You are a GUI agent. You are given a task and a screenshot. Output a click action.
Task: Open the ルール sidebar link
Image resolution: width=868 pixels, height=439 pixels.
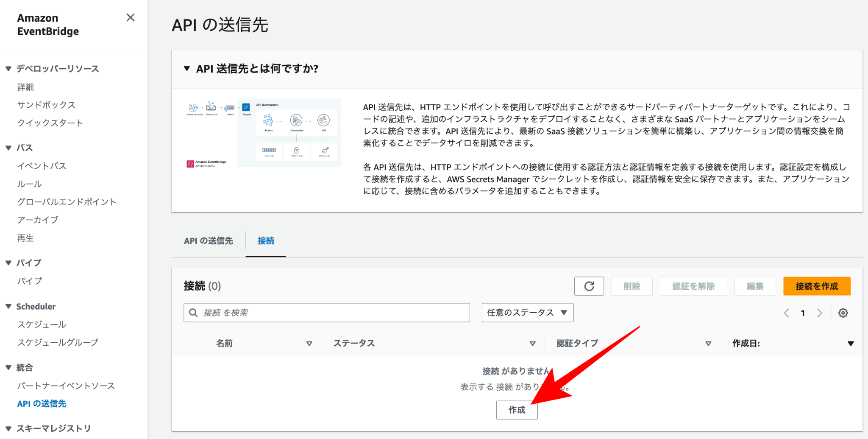[x=29, y=184]
